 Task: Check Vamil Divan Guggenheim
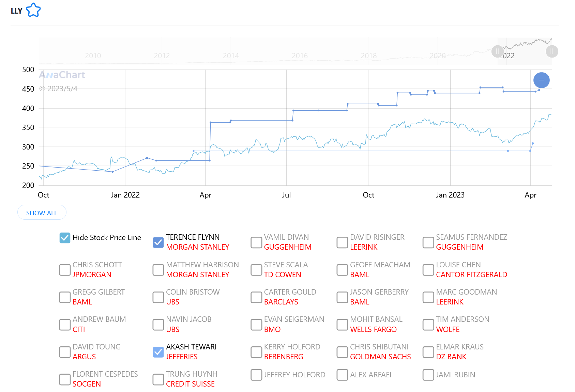(x=256, y=242)
